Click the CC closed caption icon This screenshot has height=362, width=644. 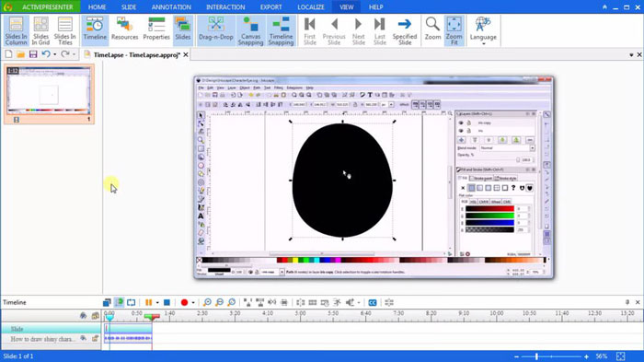pyautogui.click(x=373, y=302)
